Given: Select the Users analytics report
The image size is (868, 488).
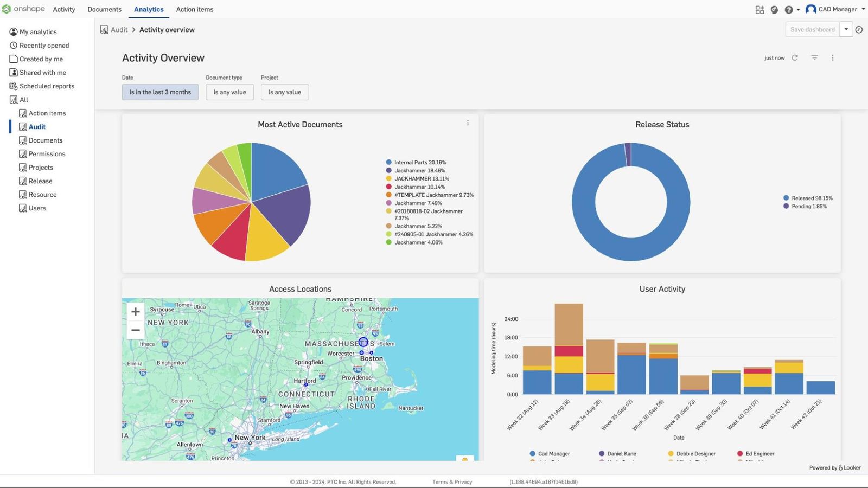Looking at the screenshot, I should pos(37,208).
